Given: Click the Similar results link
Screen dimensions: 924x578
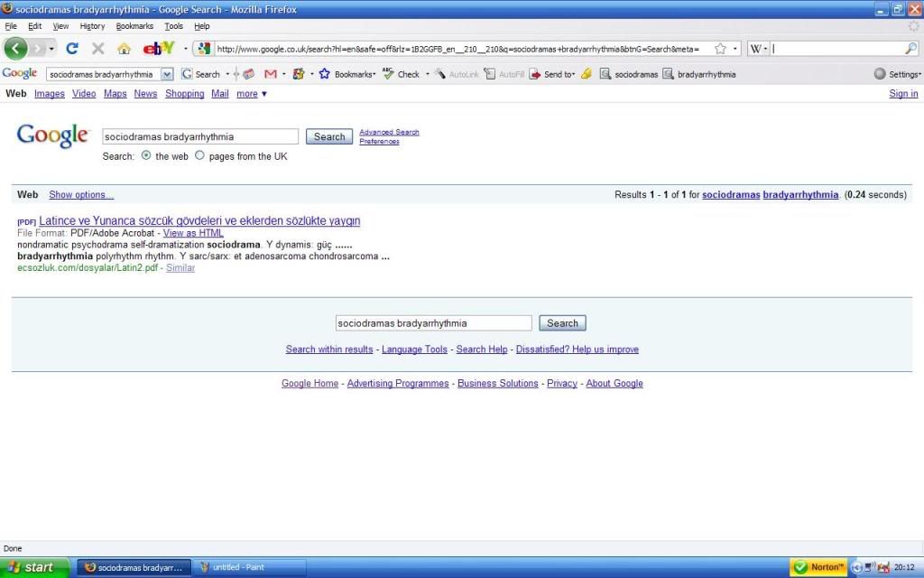Looking at the screenshot, I should (180, 267).
